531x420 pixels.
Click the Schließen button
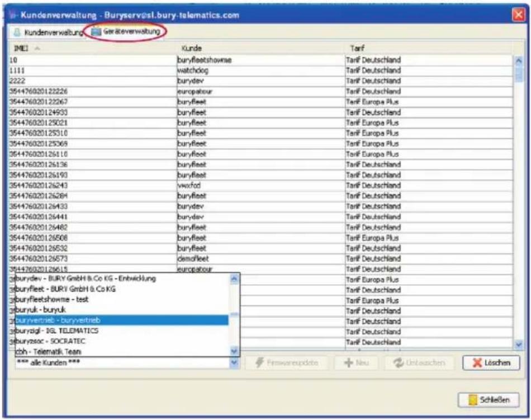point(489,400)
